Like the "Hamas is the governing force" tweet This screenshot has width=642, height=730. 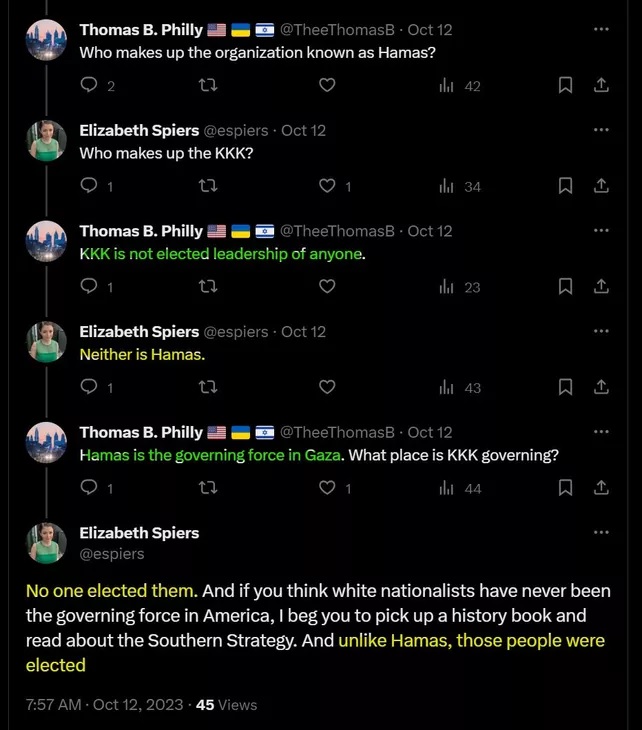click(327, 488)
